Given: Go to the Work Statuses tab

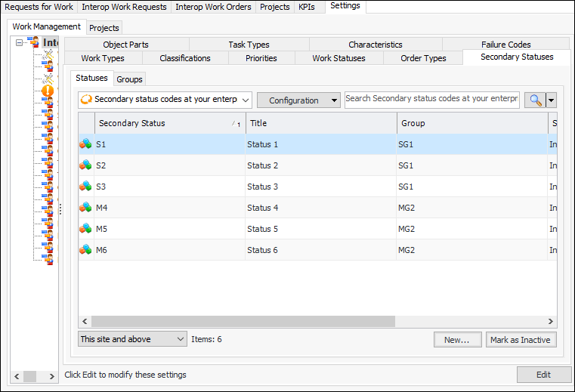Looking at the screenshot, I should 339,58.
